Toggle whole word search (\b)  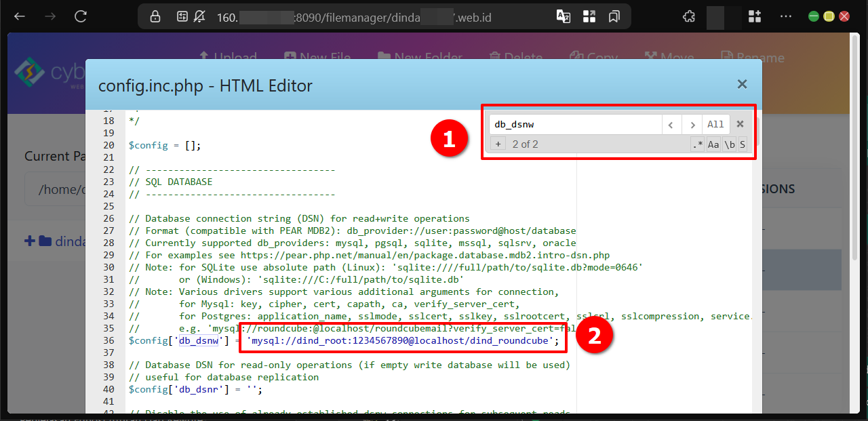(729, 144)
